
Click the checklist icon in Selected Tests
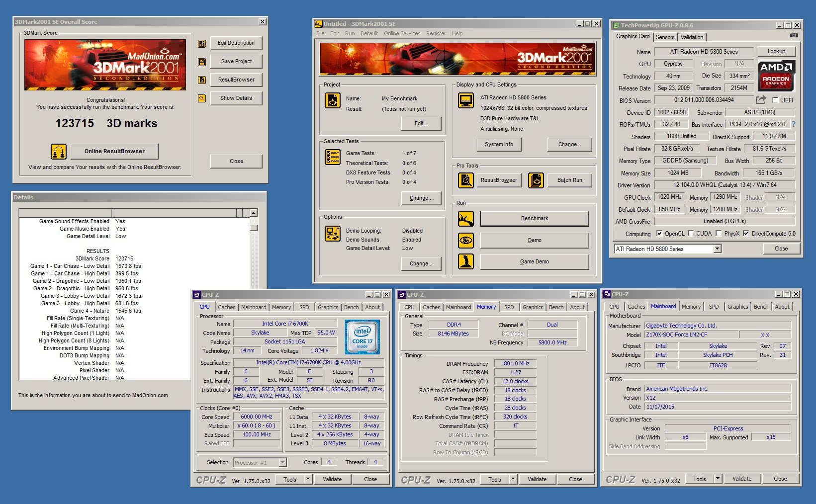(x=333, y=157)
